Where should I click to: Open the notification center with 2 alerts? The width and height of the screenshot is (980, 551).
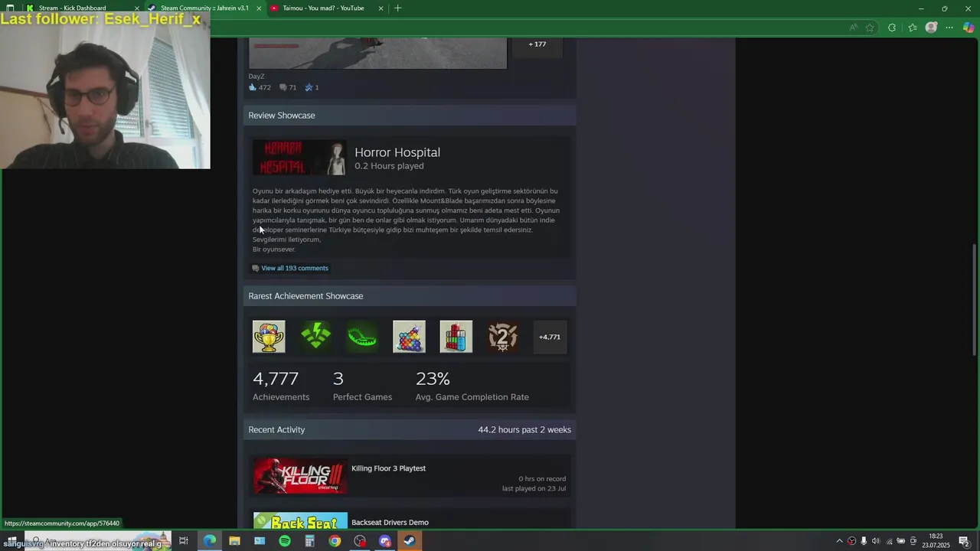[x=964, y=541]
